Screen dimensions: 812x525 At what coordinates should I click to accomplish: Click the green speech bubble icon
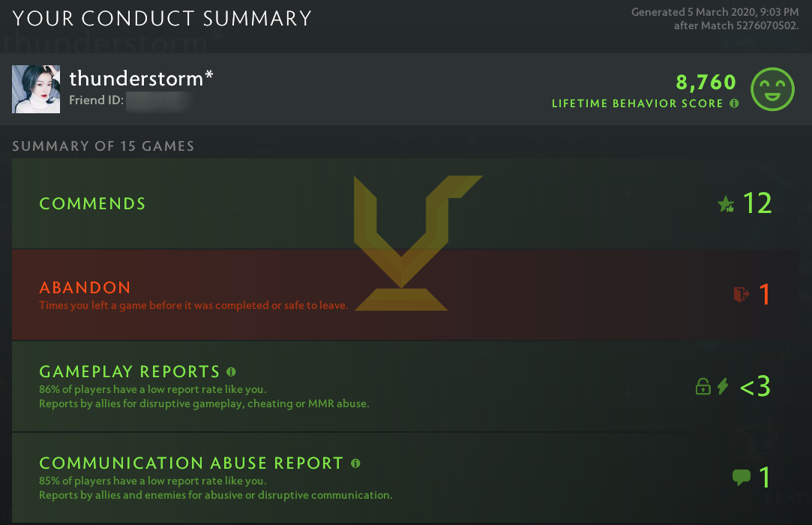[741, 477]
